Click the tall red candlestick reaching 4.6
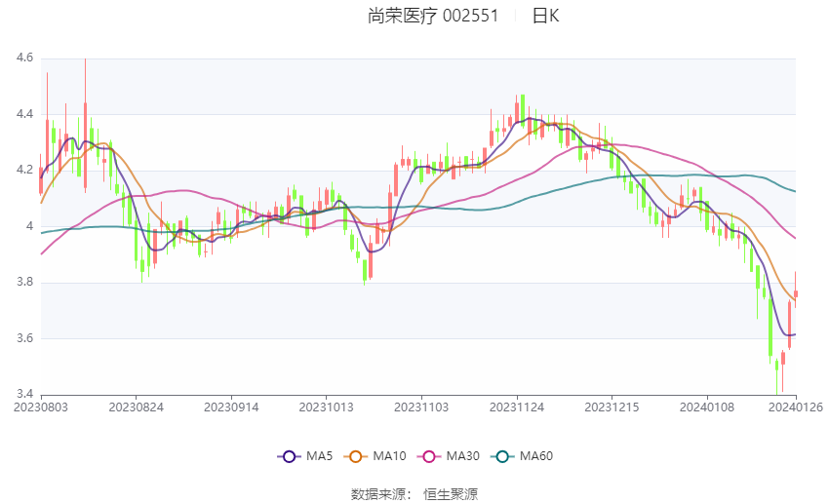Viewport: 829px width, 504px height. click(x=85, y=126)
